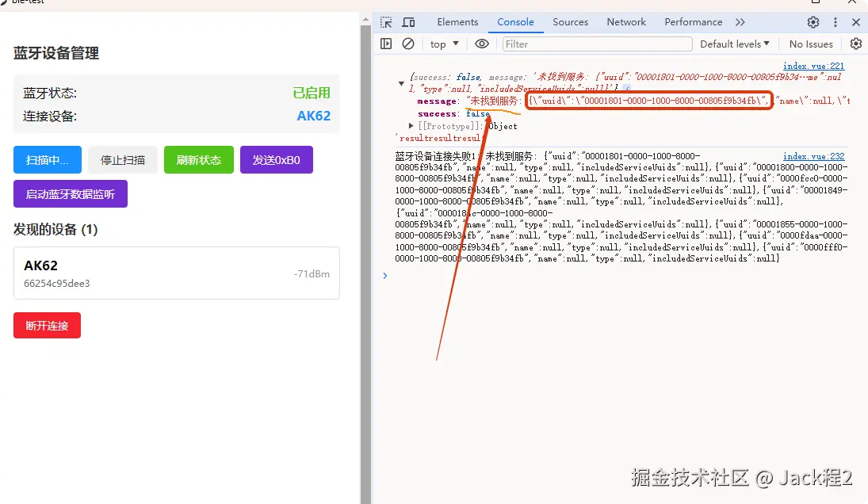Image resolution: width=868 pixels, height=504 pixels.
Task: Activate the inspect element picker icon
Action: (386, 22)
